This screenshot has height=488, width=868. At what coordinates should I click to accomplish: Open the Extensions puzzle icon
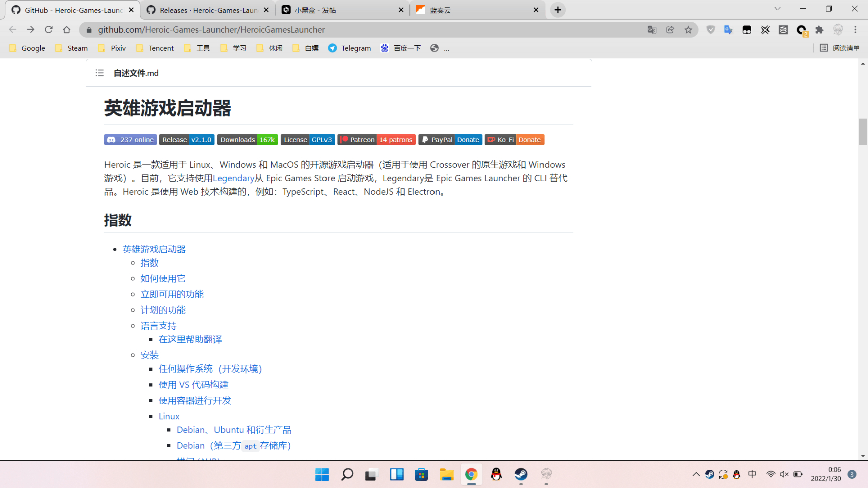pos(820,30)
